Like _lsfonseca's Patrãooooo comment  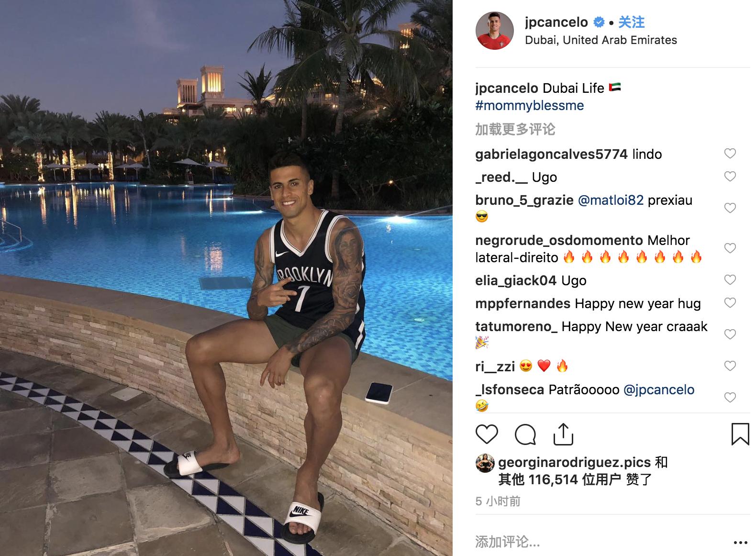click(730, 398)
